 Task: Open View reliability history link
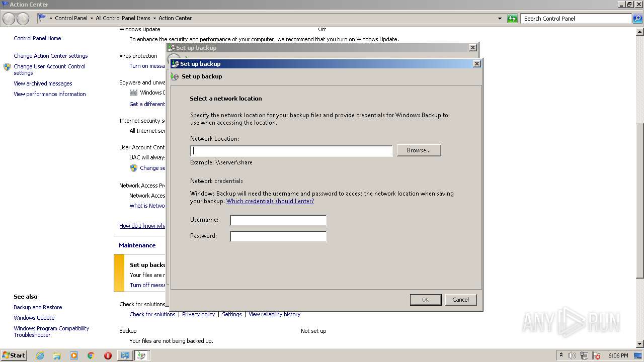pyautogui.click(x=274, y=314)
